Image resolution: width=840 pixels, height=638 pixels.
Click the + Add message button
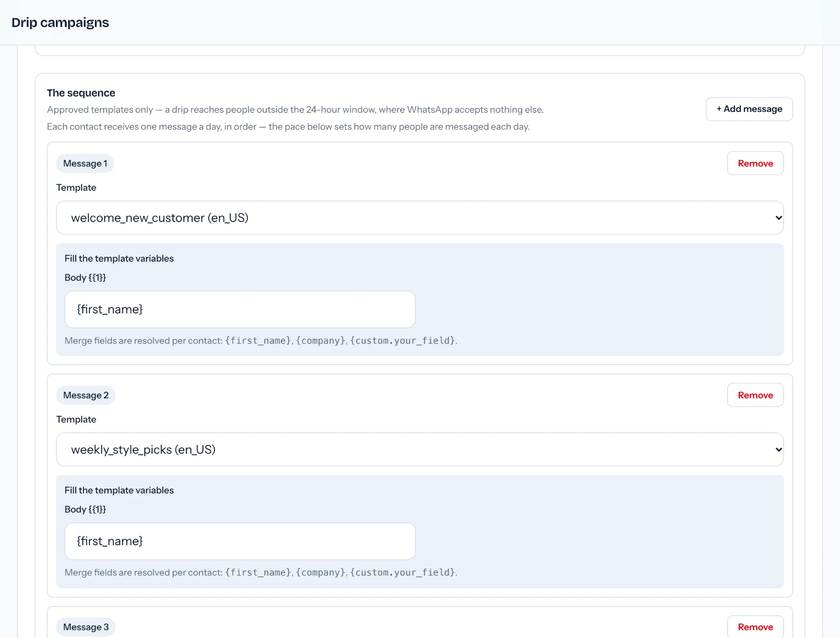[749, 109]
